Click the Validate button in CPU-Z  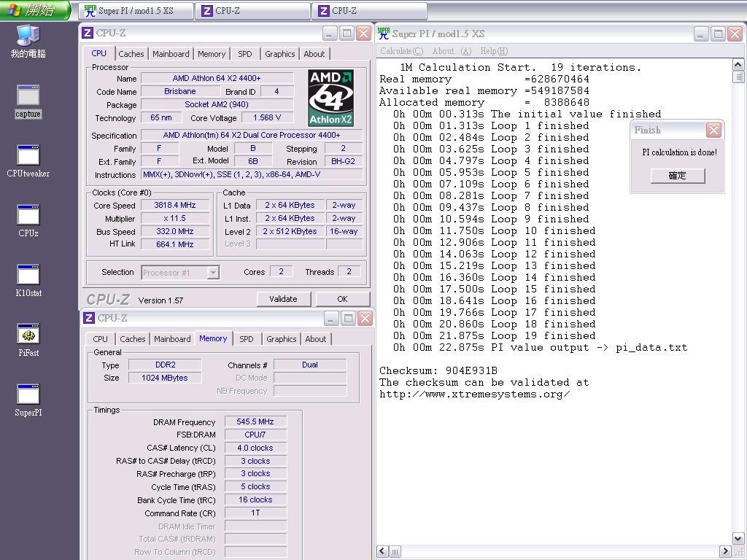[284, 299]
